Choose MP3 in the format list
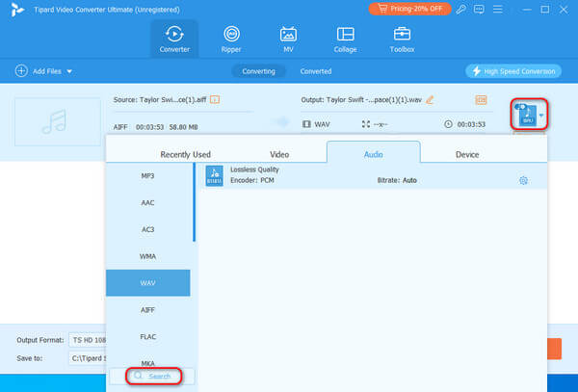Image resolution: width=578 pixels, height=392 pixels. point(147,175)
